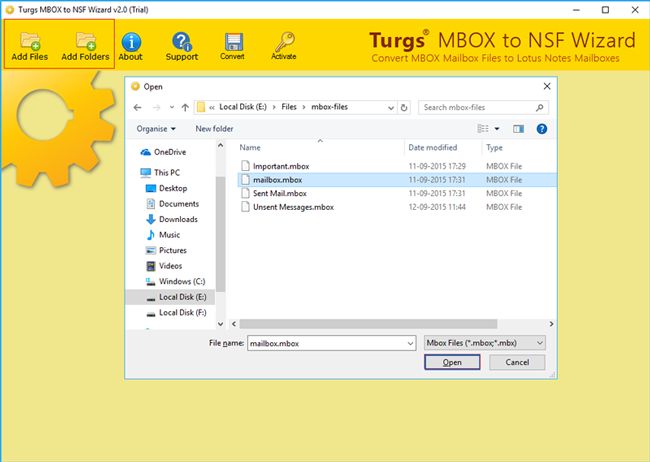
Task: Click the Support help icon
Action: coord(181,46)
